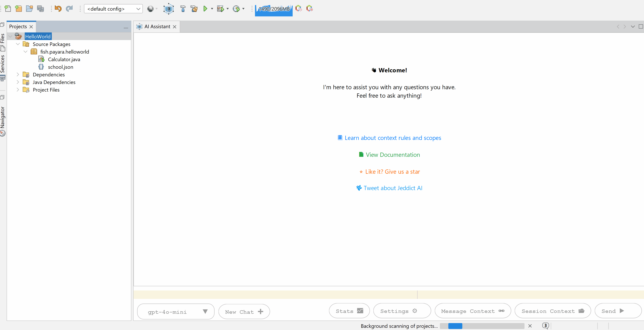Open the default config dropdown
Viewport: 644px width, 330px height.
coord(113,9)
